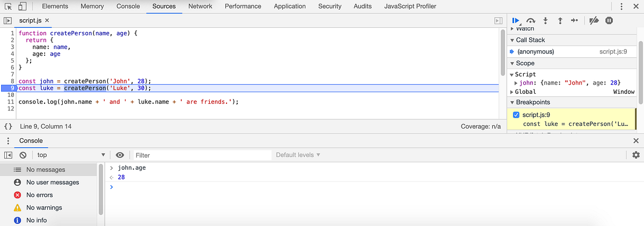Toggle pause on exceptions
Image resolution: width=644 pixels, height=226 pixels.
(609, 20)
